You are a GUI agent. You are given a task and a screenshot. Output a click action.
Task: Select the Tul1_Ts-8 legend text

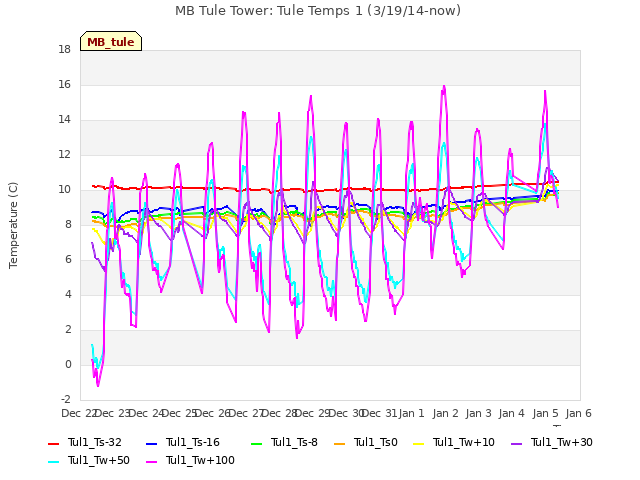(294, 442)
